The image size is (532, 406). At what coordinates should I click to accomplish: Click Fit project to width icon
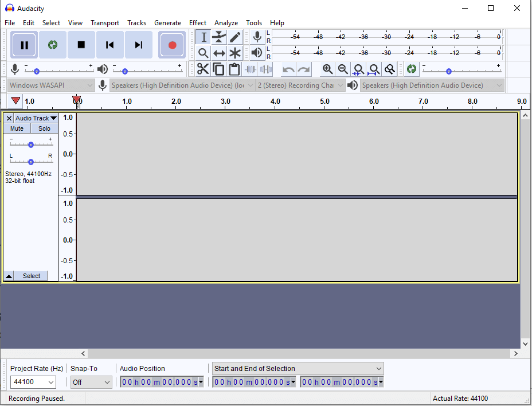pyautogui.click(x=374, y=69)
